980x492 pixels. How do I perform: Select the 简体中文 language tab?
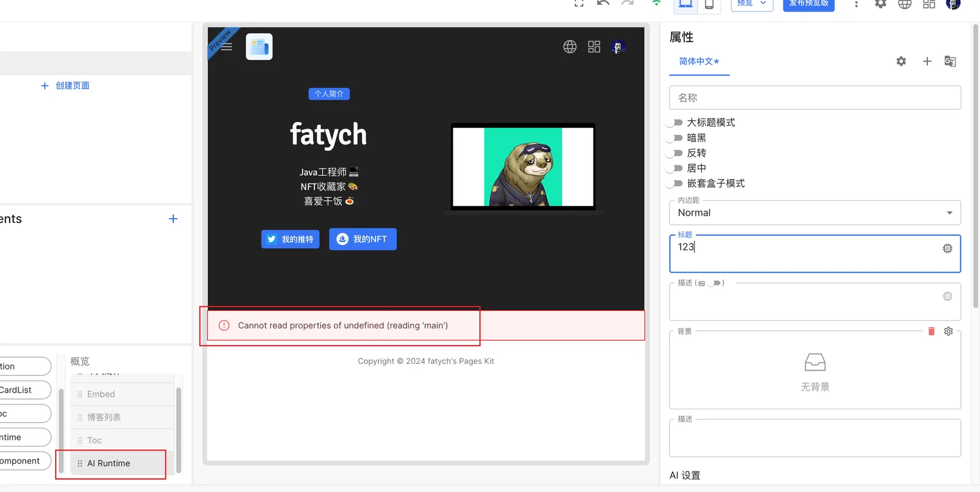click(699, 61)
